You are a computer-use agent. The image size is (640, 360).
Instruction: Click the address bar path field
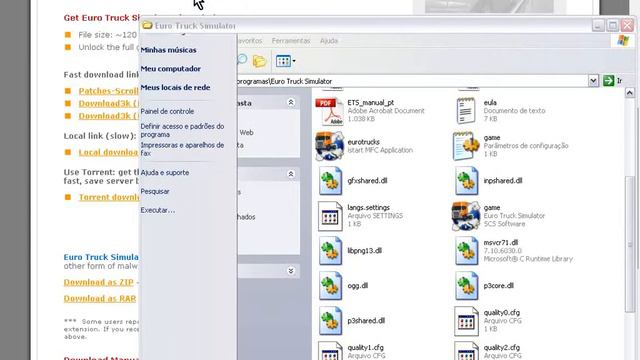(x=412, y=81)
